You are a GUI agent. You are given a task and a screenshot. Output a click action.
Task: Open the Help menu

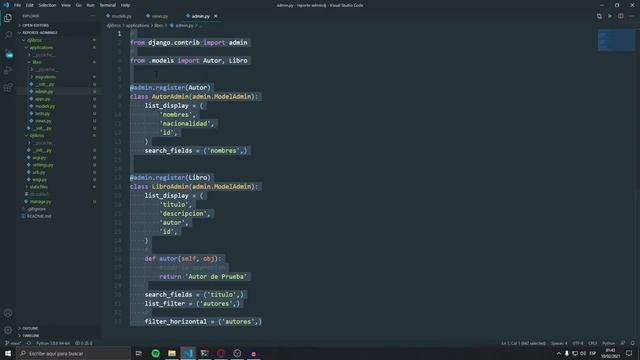126,5
